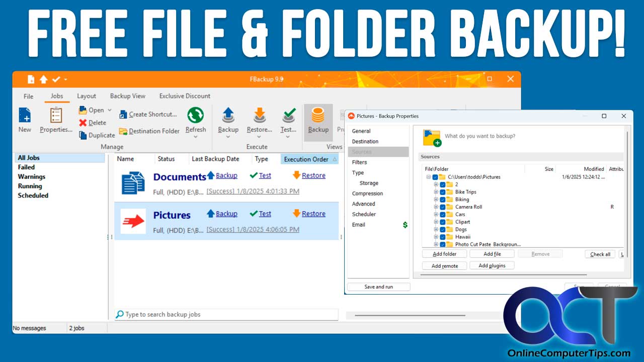Image resolution: width=644 pixels, height=362 pixels.
Task: Click the Add folder button
Action: [445, 254]
